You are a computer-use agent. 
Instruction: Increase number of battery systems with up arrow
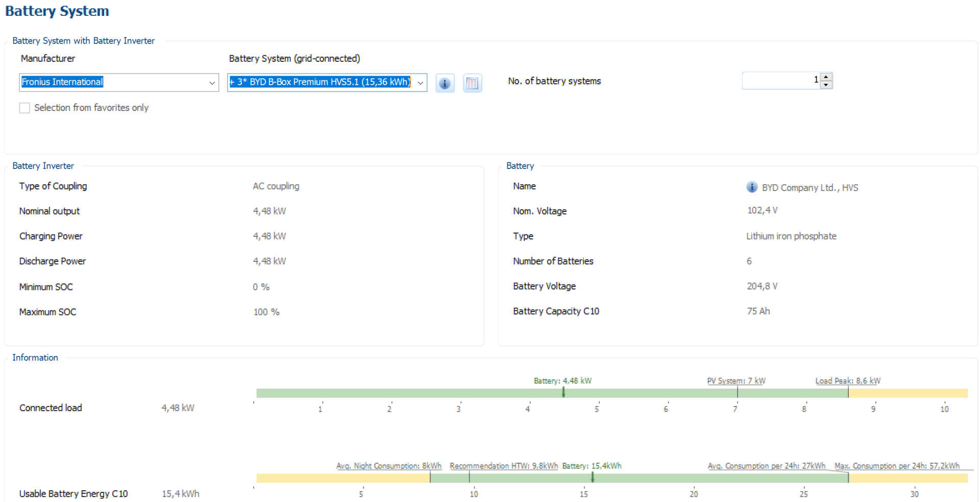click(x=826, y=77)
